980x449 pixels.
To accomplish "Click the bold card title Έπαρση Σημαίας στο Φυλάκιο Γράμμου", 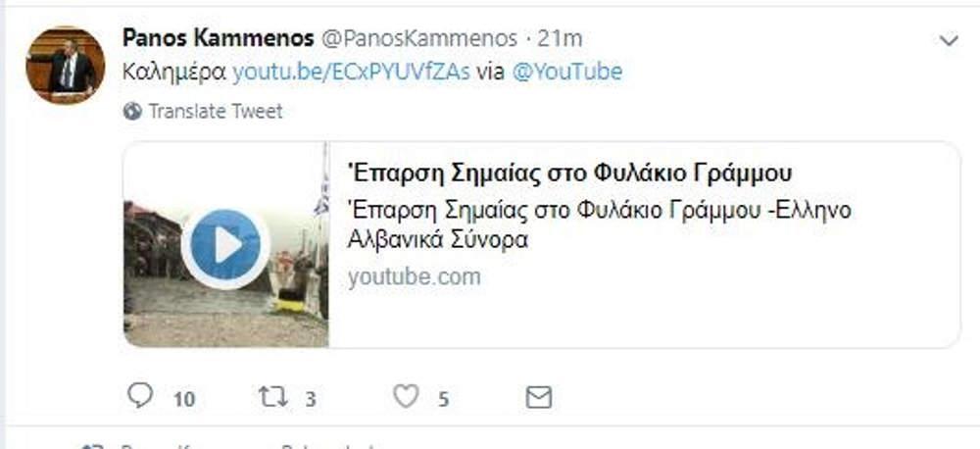I will pyautogui.click(x=569, y=174).
